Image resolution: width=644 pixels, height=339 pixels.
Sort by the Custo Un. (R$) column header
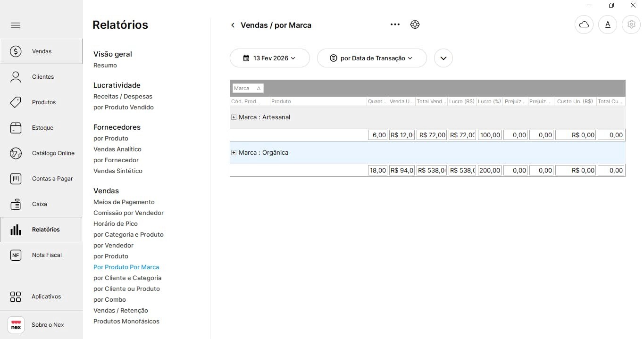click(575, 101)
